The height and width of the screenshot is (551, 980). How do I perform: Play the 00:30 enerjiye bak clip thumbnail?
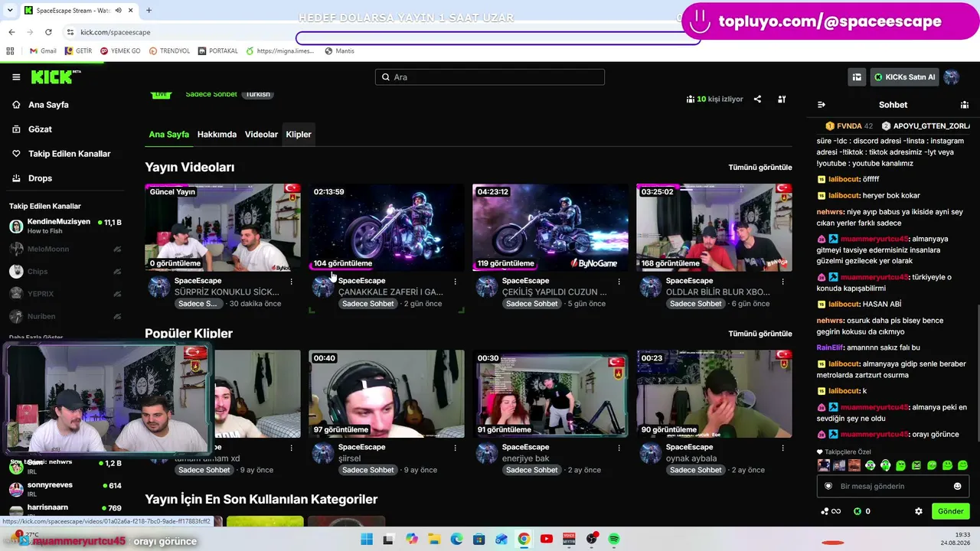click(550, 394)
